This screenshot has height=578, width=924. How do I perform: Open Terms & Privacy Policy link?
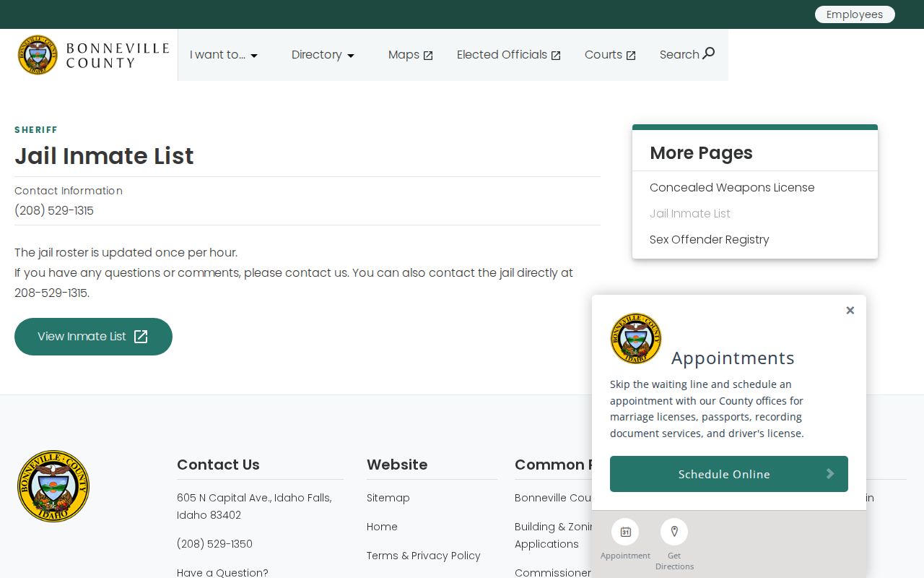coord(424,556)
